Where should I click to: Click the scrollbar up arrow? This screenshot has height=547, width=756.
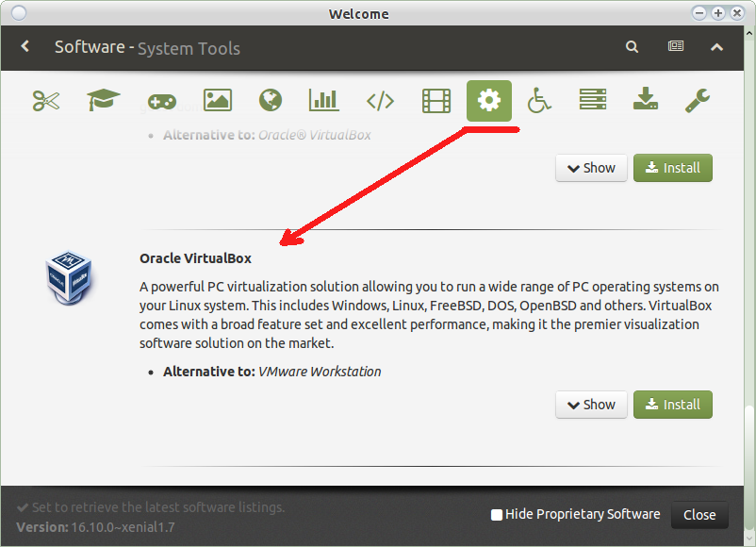click(x=749, y=34)
